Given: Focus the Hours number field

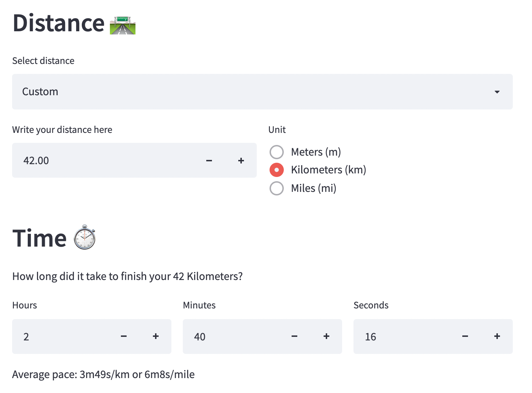Looking at the screenshot, I should click(x=64, y=337).
